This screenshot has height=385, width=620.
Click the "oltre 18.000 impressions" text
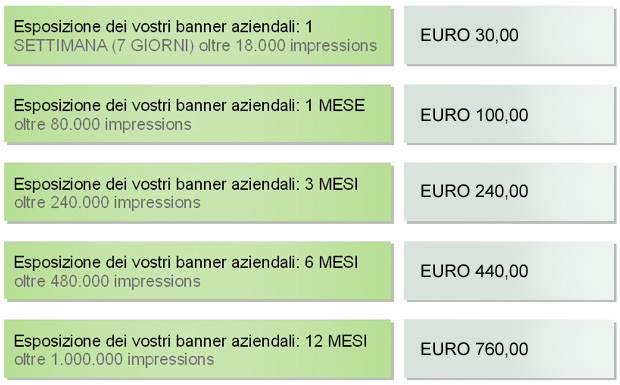click(x=288, y=46)
